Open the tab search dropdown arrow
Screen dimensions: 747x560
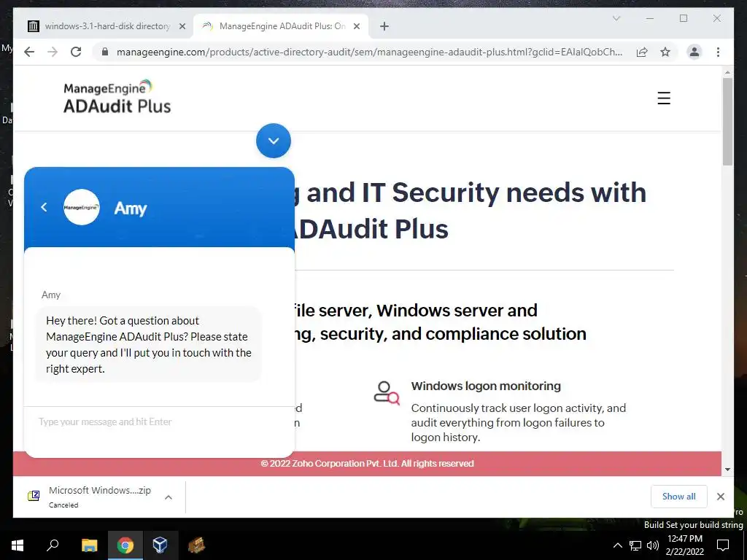(616, 18)
